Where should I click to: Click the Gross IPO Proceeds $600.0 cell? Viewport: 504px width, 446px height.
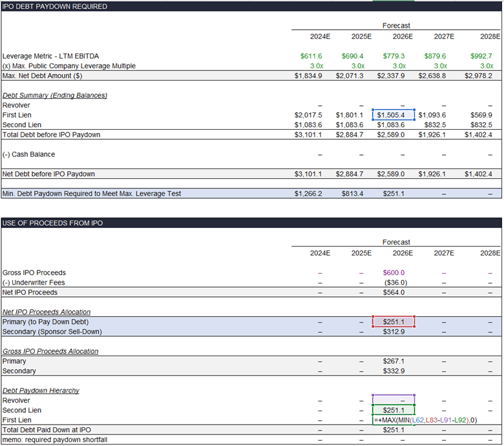pos(394,273)
